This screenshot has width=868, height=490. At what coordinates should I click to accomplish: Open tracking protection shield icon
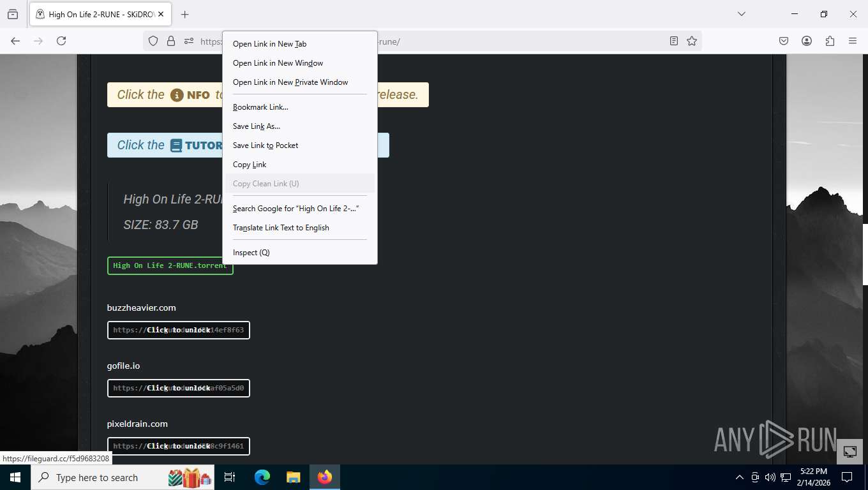(153, 41)
